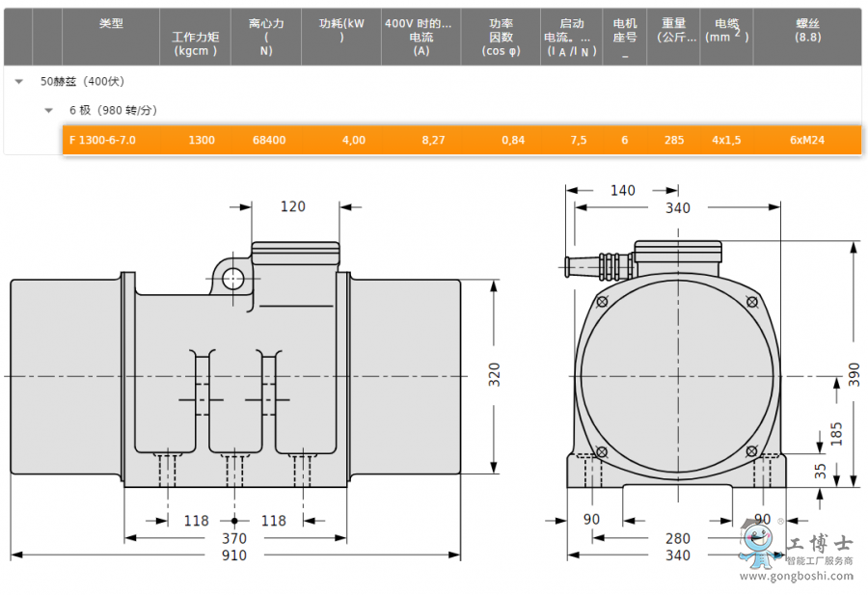Collapse the 6 极 (980 转/分) arrow
This screenshot has width=868, height=595.
[49, 111]
